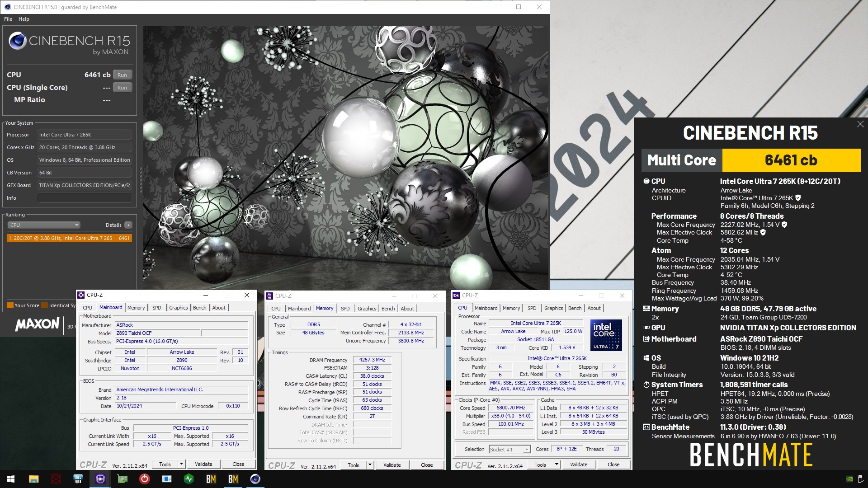This screenshot has width=868, height=488.
Task: Click Validate in CPU-Z Mainboard window
Action: [x=203, y=464]
